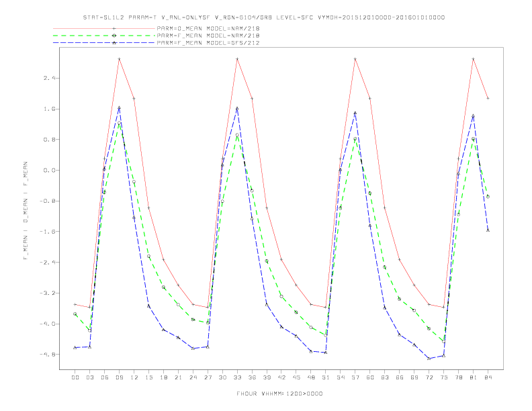Click the 00 forecast hour tick label
Viewport: 532px width, 411px height.
[75, 377]
